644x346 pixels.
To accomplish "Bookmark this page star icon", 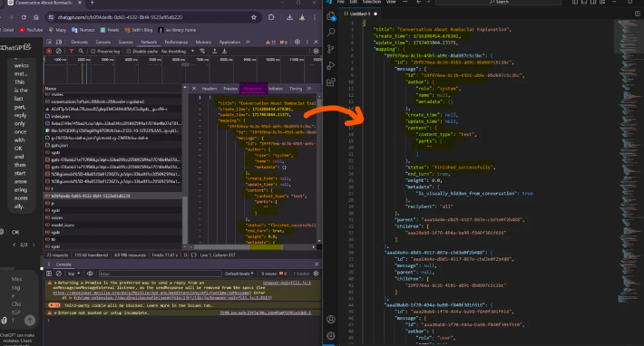I will pyautogui.click(x=254, y=17).
